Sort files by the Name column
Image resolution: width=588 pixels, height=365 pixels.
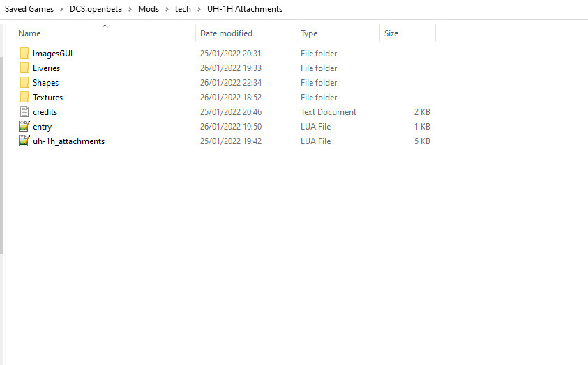[29, 33]
